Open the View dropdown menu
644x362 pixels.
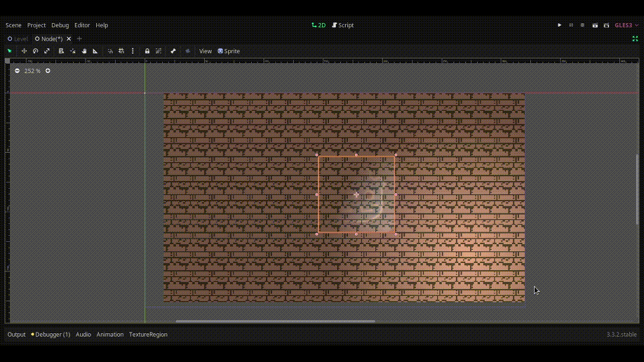205,51
